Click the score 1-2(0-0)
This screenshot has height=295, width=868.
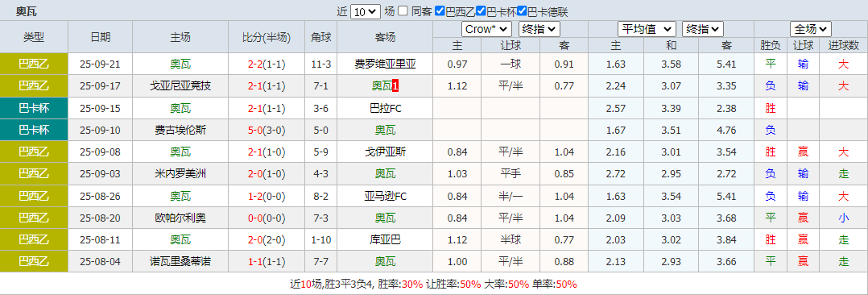coord(267,197)
